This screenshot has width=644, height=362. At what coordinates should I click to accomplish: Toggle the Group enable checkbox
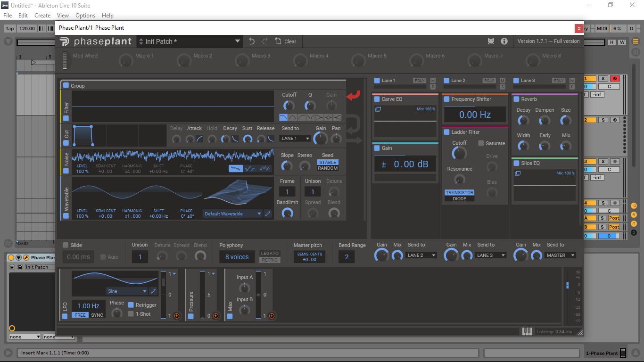click(66, 86)
